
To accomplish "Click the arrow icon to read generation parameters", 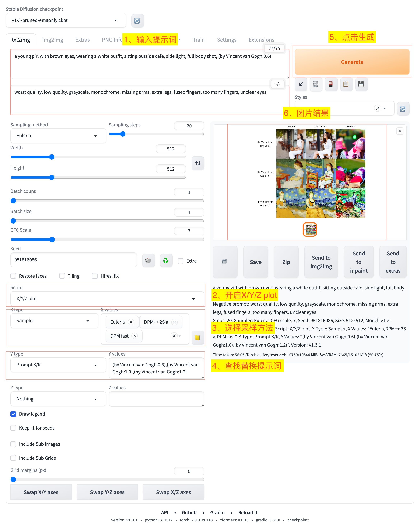I will (301, 84).
